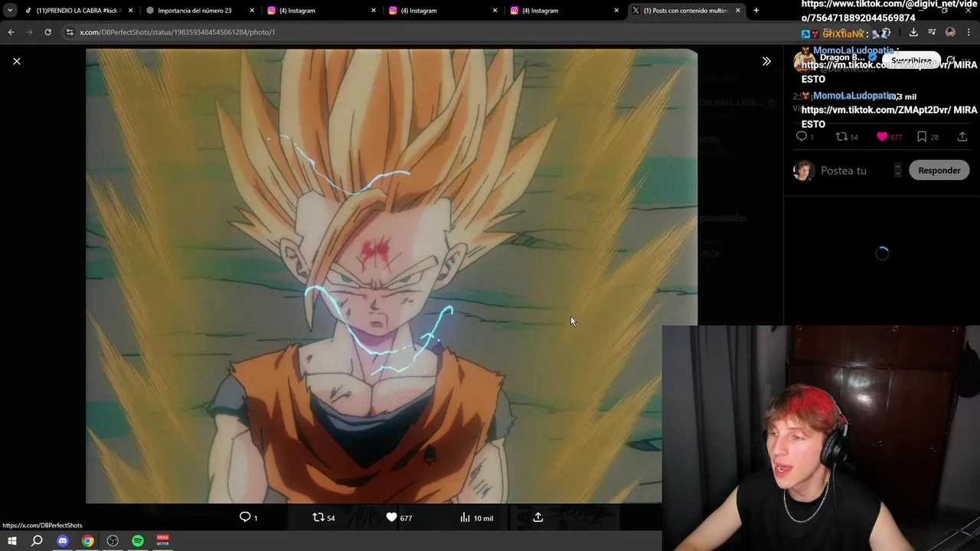Close the 'Importancia del número 23' tab
Screen dimensions: 980x551
(252, 11)
